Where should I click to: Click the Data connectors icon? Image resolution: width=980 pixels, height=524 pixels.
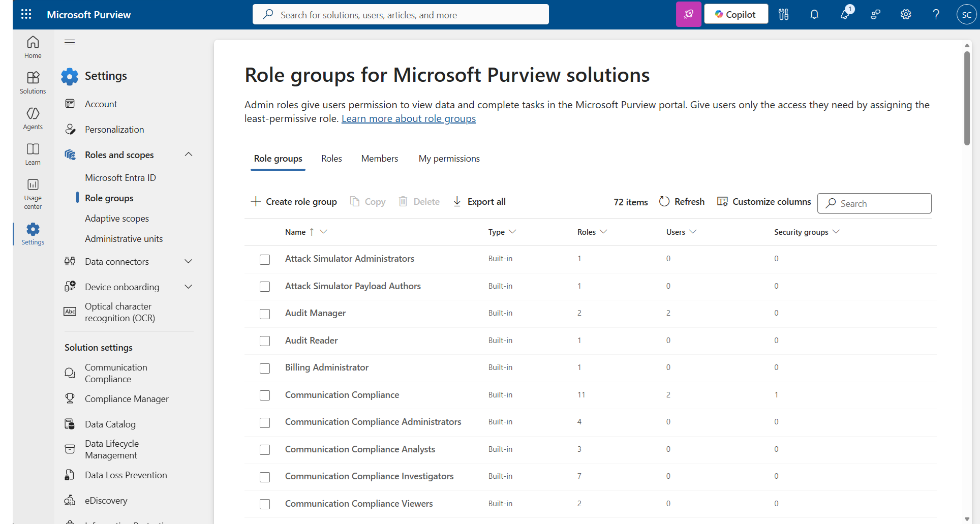coord(70,261)
